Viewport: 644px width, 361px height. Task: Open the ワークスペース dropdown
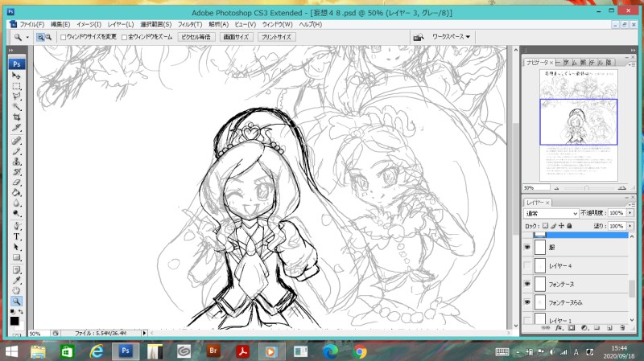pos(451,37)
